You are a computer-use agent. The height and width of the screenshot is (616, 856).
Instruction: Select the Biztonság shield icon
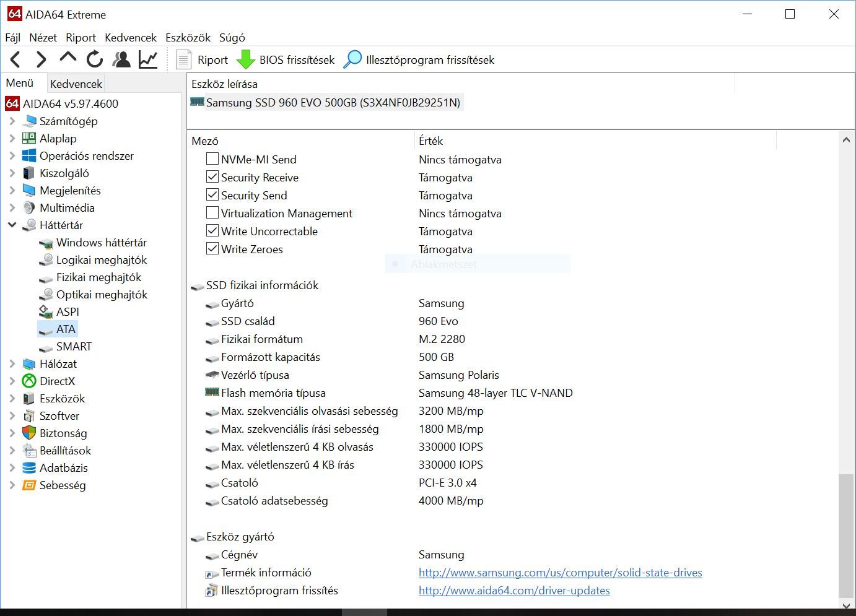(x=29, y=433)
